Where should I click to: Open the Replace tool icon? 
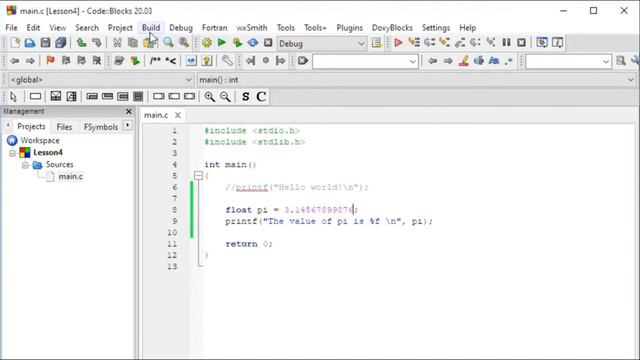click(184, 43)
